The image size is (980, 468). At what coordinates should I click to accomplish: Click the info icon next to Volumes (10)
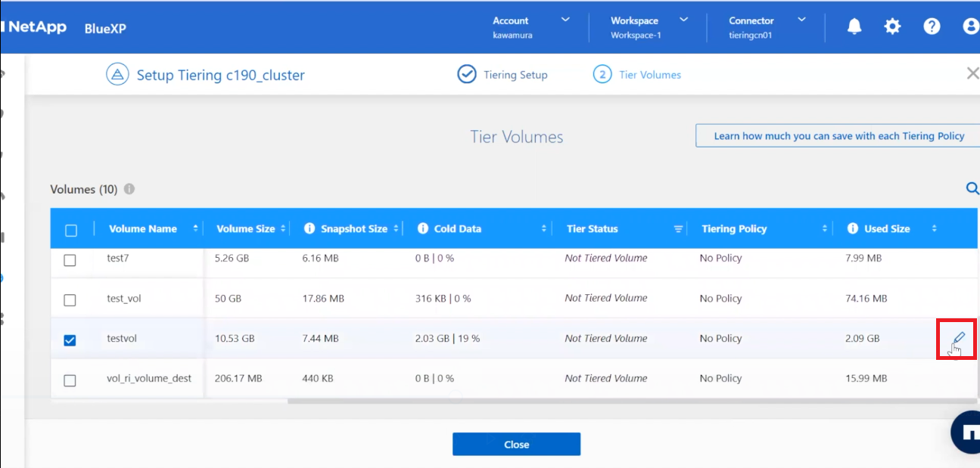coord(129,189)
